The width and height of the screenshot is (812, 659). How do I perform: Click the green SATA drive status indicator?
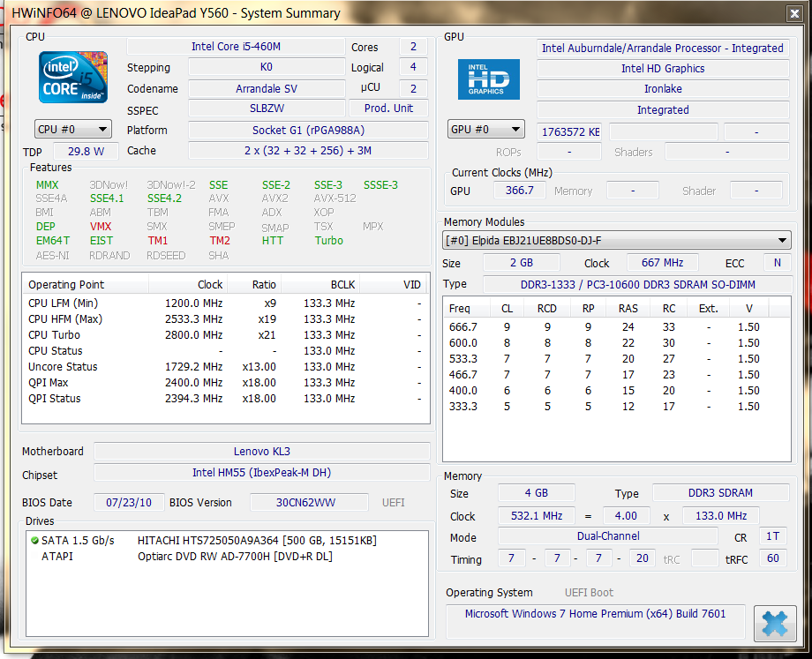(34, 541)
